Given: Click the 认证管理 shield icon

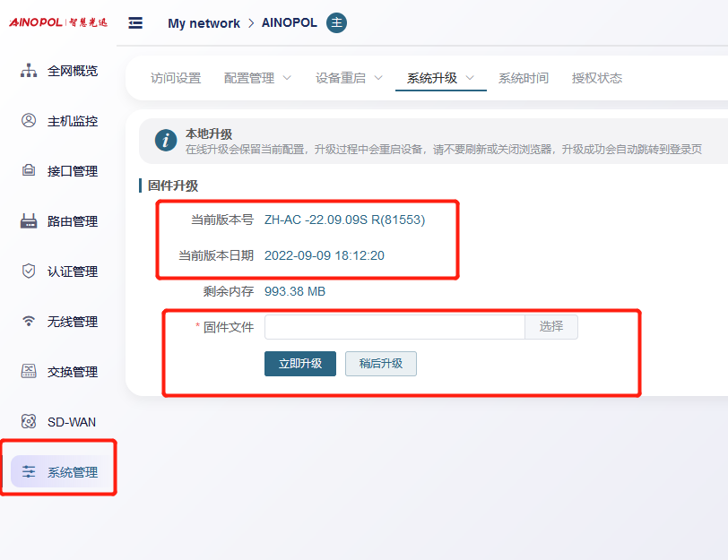Looking at the screenshot, I should tap(29, 271).
